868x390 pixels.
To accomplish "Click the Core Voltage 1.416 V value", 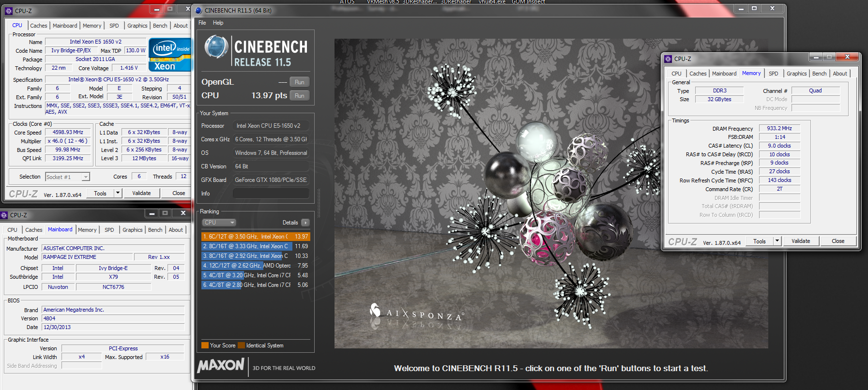I will point(129,68).
